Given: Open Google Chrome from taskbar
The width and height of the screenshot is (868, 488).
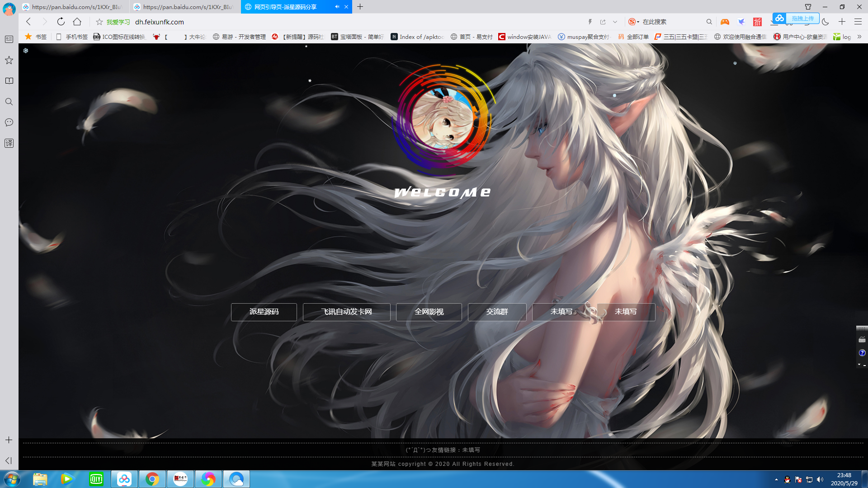Looking at the screenshot, I should (x=152, y=479).
